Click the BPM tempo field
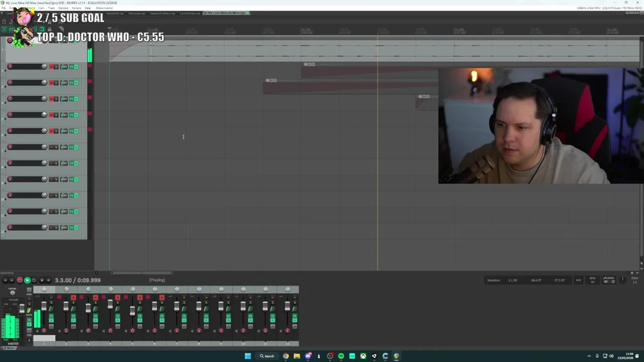Viewport: 644px width, 362px height. click(x=593, y=280)
